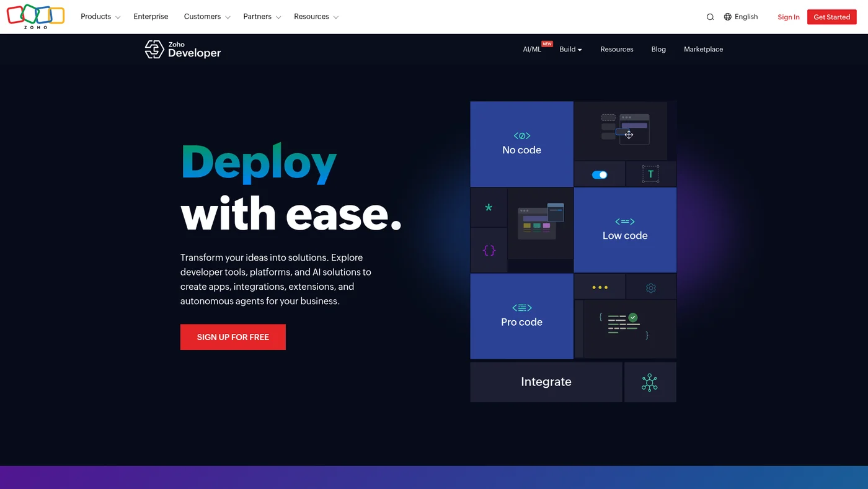Viewport: 868px width, 489px height.
Task: Select the No code tile
Action: (522, 144)
